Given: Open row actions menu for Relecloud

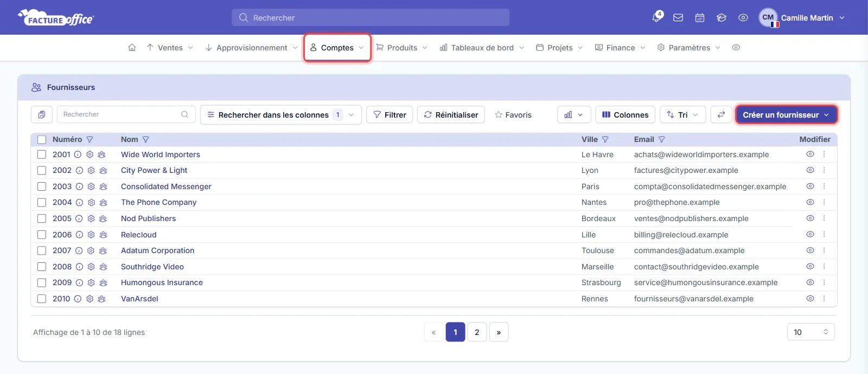Looking at the screenshot, I should [824, 234].
